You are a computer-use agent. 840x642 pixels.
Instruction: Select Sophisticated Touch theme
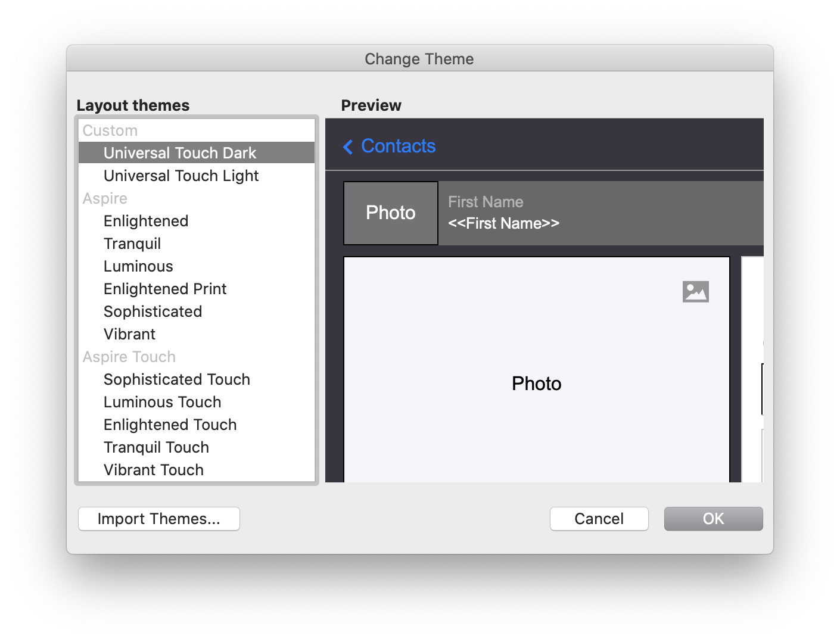(x=176, y=379)
